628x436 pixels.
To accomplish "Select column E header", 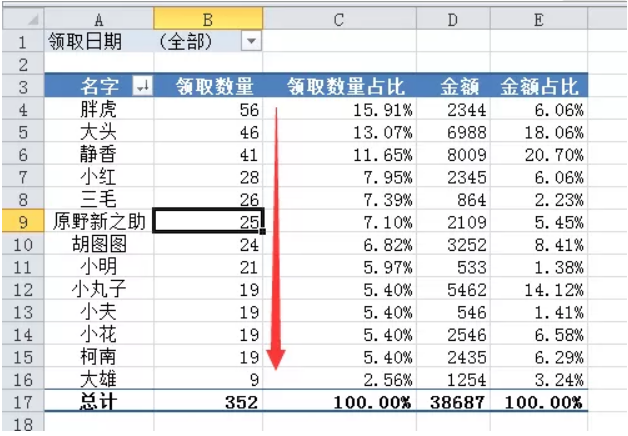I will point(539,19).
